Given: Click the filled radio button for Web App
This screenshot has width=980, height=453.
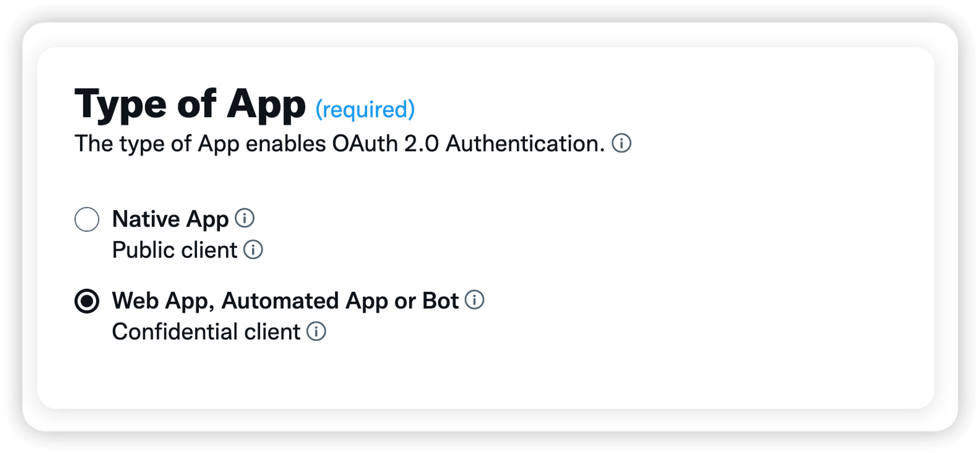Looking at the screenshot, I should pyautogui.click(x=86, y=302).
